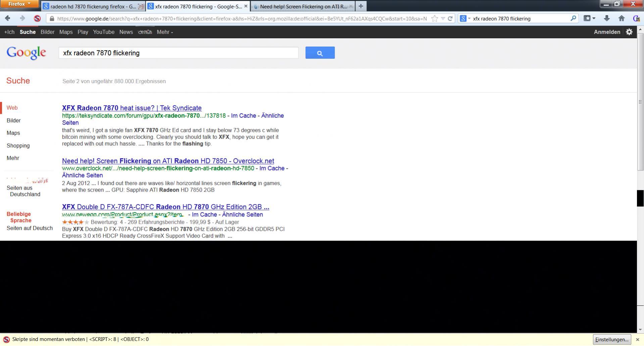Select the xfx radeon 7870 flickering tab

point(198,6)
